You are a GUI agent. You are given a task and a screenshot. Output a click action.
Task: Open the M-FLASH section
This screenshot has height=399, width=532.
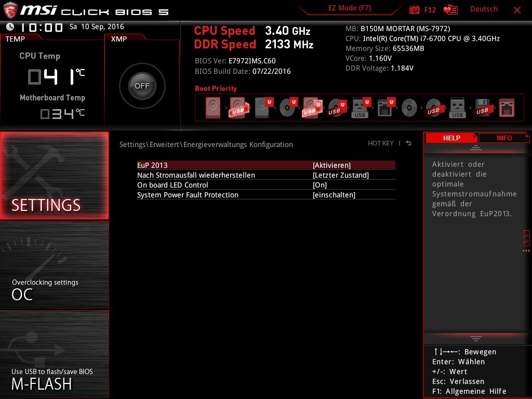pyautogui.click(x=54, y=354)
